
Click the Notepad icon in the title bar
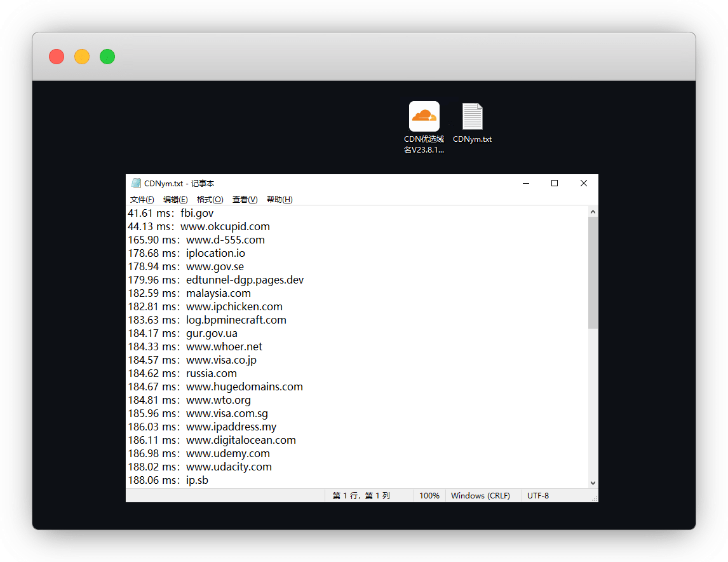click(136, 183)
